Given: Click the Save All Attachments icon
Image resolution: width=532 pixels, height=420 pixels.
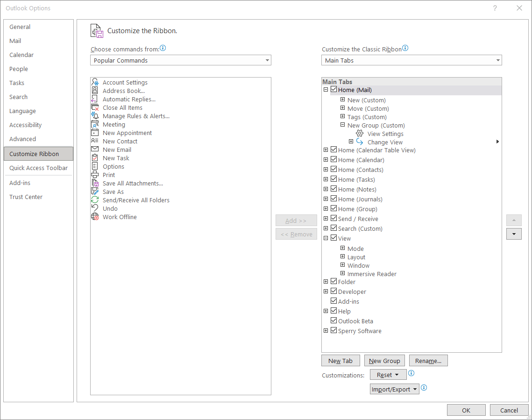Looking at the screenshot, I should pos(95,183).
